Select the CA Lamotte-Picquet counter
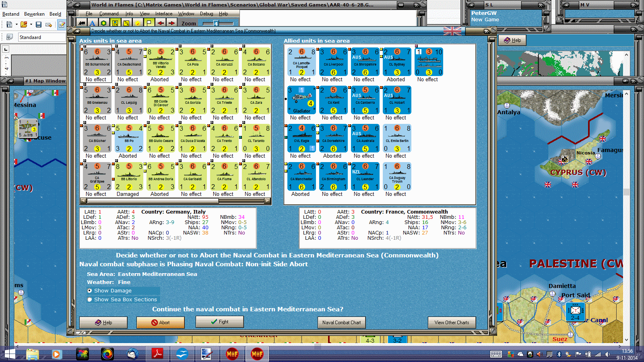Screen dimensions: 644x362 [x=301, y=62]
